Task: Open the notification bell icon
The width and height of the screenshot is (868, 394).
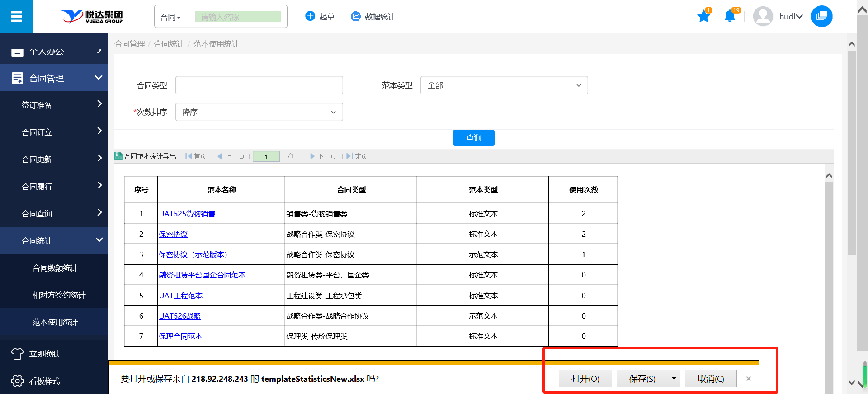Action: (730, 17)
